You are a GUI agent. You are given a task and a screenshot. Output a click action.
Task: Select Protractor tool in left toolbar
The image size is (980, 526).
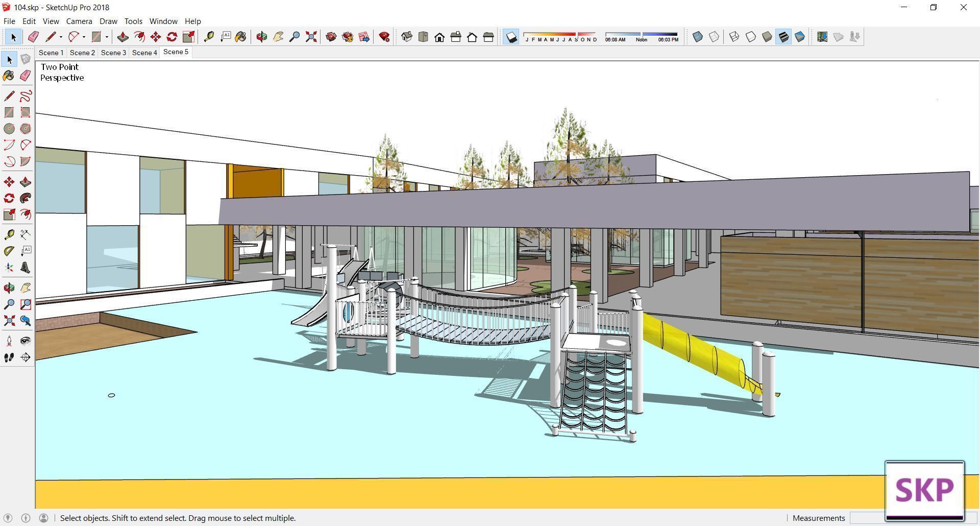[9, 251]
